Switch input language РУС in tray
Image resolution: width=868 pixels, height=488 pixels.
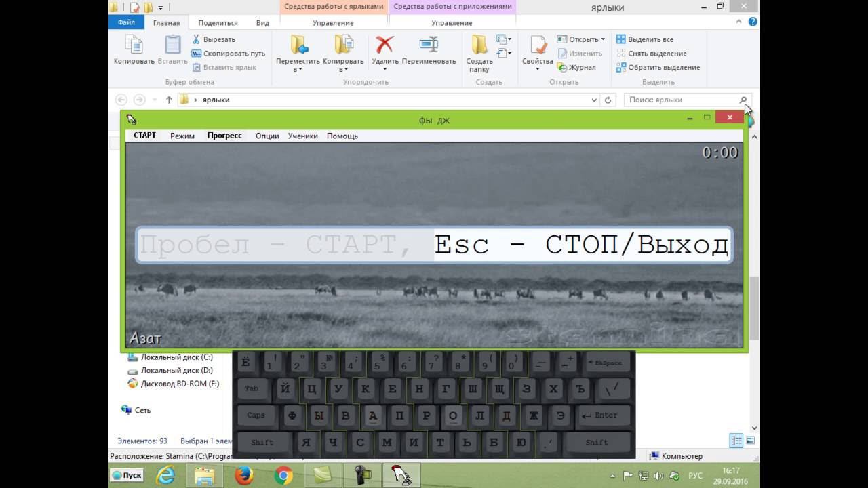click(694, 476)
